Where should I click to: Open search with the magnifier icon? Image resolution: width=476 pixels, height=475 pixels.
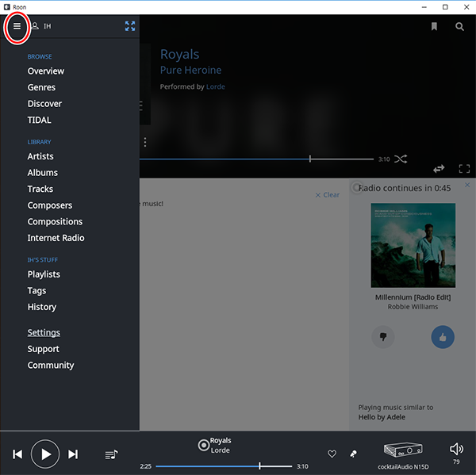[x=459, y=27]
